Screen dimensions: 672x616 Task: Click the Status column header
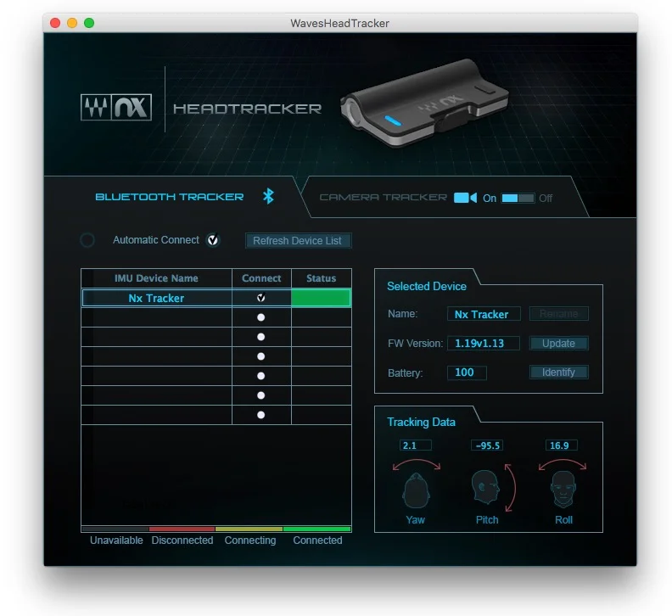321,278
